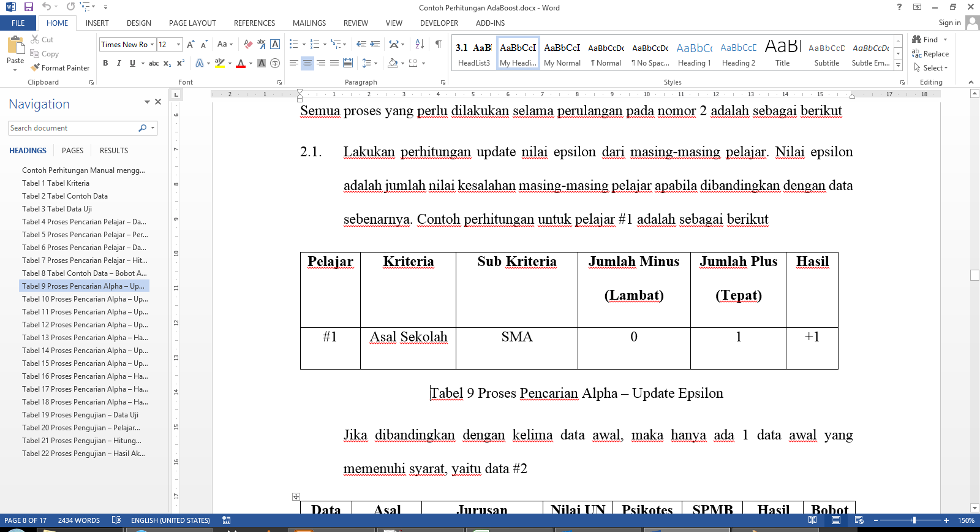
Task: Click the Clear All Formatting icon
Action: click(248, 44)
